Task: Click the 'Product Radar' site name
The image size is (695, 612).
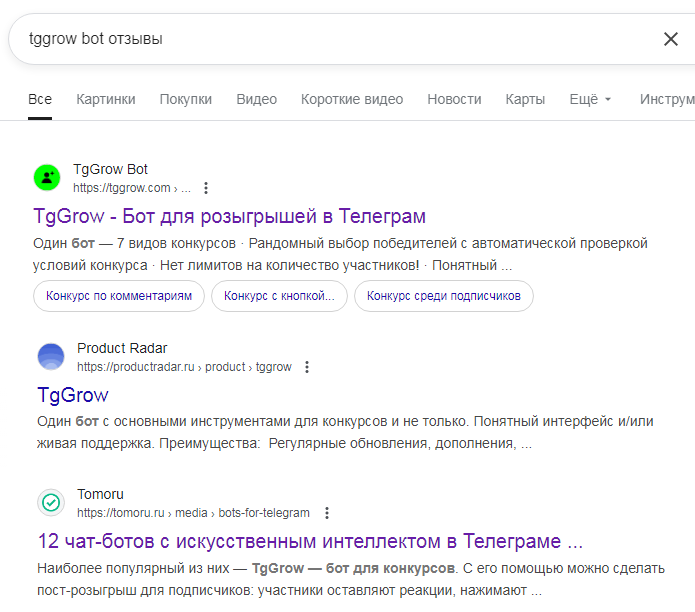Action: tap(122, 348)
